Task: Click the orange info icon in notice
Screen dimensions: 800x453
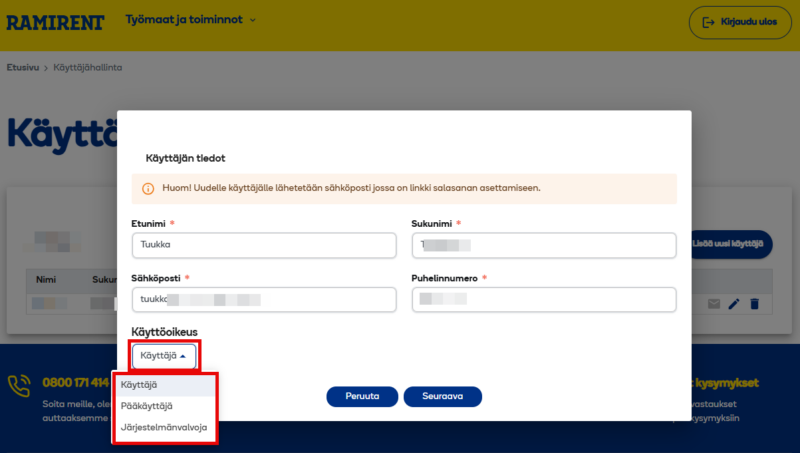Action: 148,188
